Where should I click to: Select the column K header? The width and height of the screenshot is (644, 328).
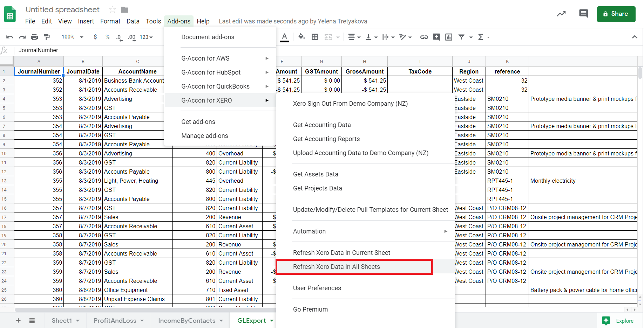507,61
